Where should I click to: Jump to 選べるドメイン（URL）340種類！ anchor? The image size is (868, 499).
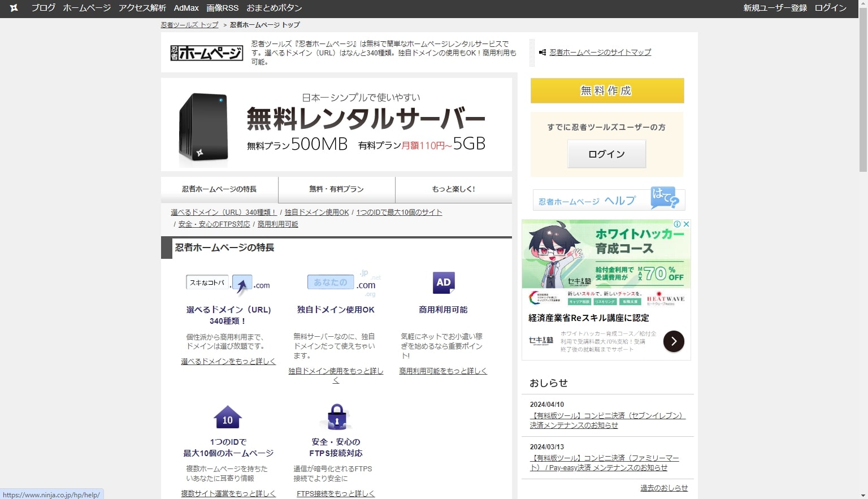(x=224, y=212)
